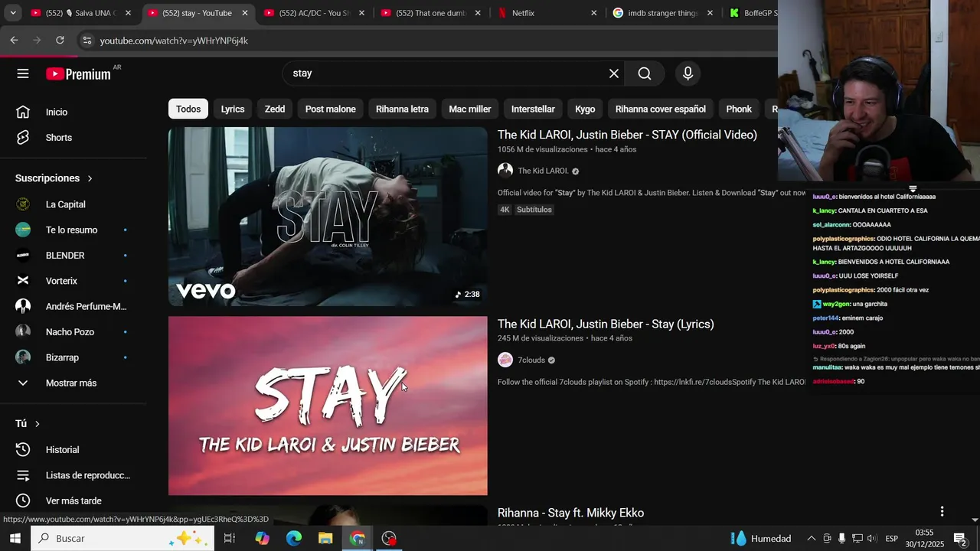Select the Rihanna letra filter chip
Image resolution: width=980 pixels, height=551 pixels.
tap(402, 109)
